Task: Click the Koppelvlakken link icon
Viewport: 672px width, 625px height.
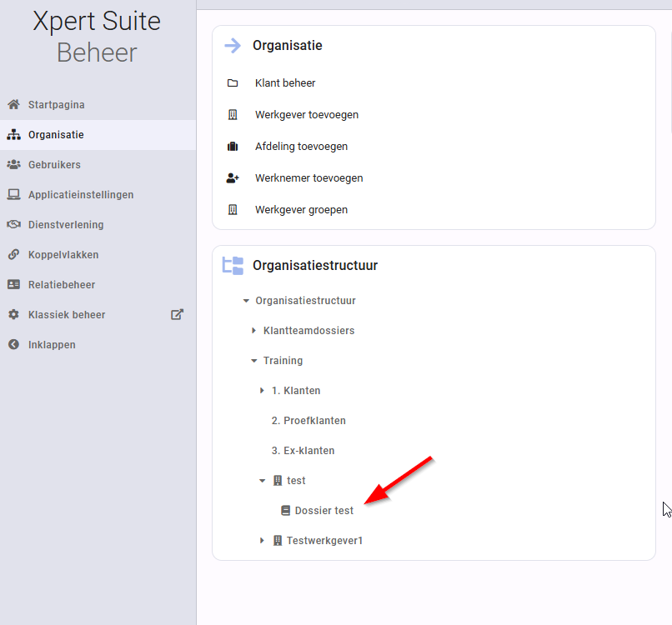Action: click(13, 254)
